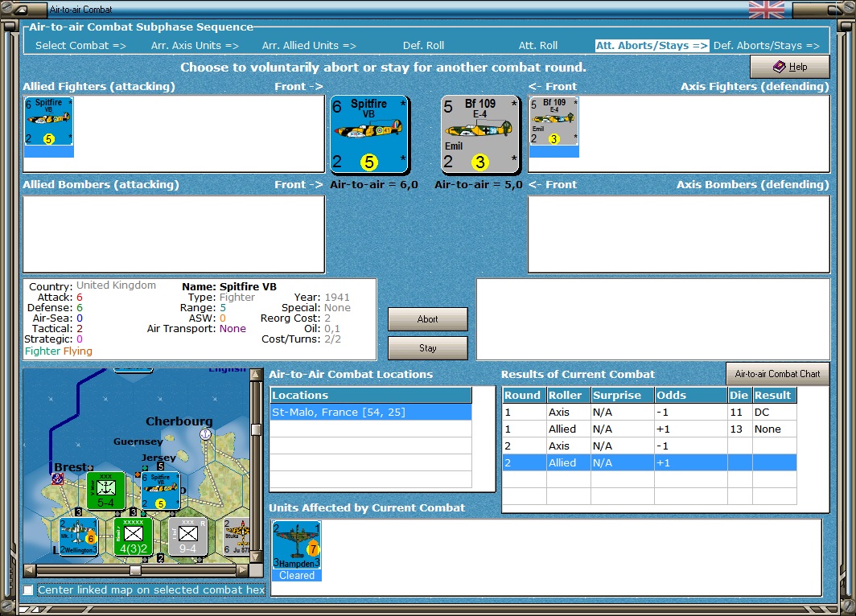This screenshot has height=616, width=856.
Task: Click the Brest port symbol on the map
Action: click(x=57, y=479)
